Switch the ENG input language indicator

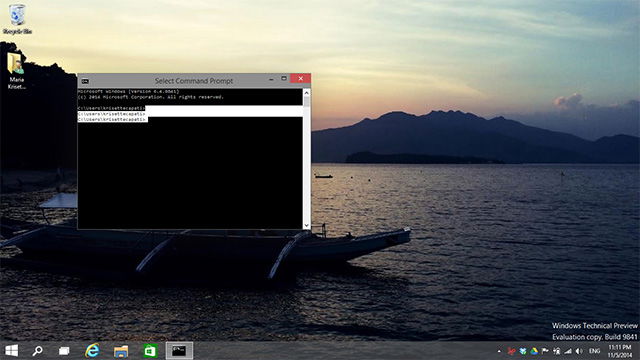coord(594,351)
